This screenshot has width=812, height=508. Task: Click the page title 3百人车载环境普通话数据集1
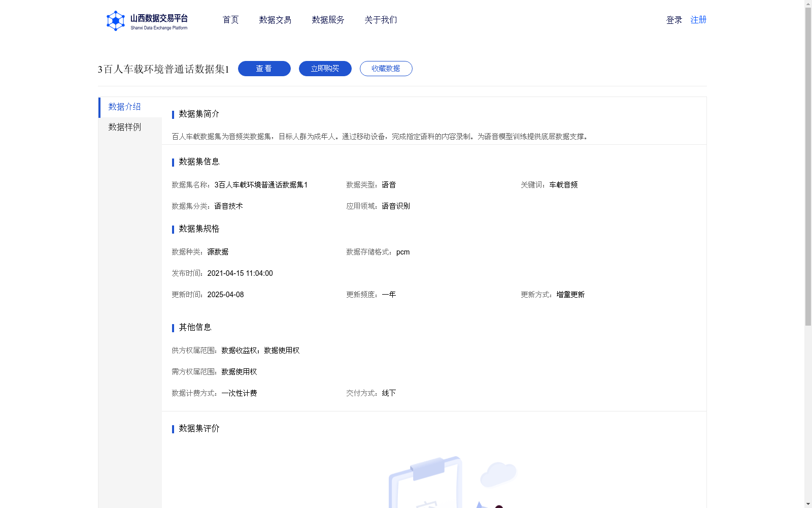coord(163,69)
